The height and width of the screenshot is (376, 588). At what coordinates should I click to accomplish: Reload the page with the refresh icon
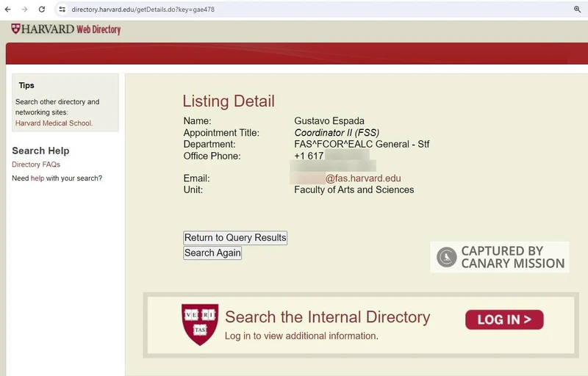[x=42, y=10]
